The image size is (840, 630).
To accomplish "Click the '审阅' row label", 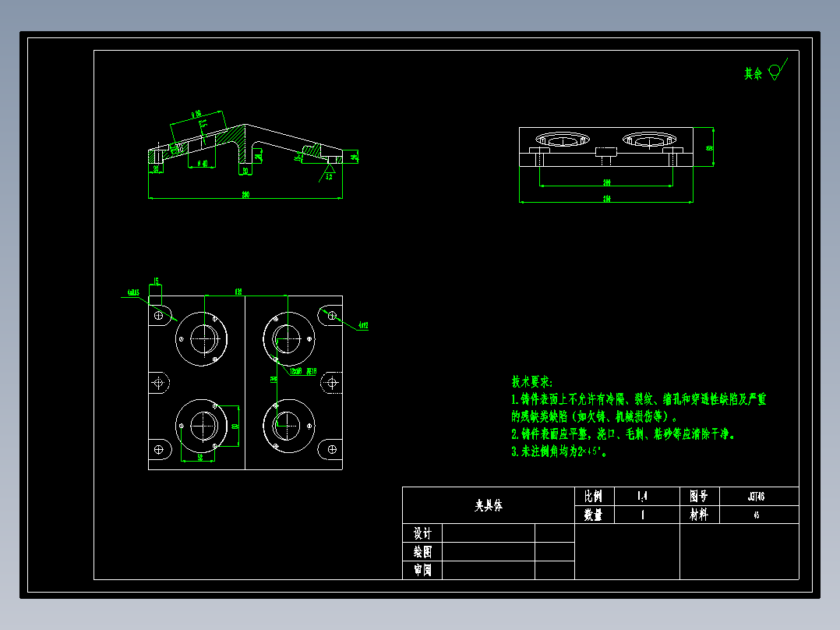I will click(x=422, y=570).
